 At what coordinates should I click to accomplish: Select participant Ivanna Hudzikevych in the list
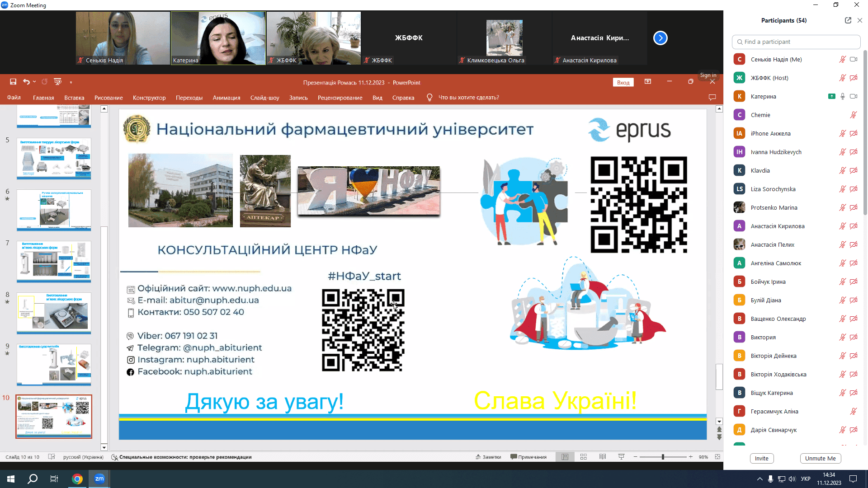click(x=796, y=152)
